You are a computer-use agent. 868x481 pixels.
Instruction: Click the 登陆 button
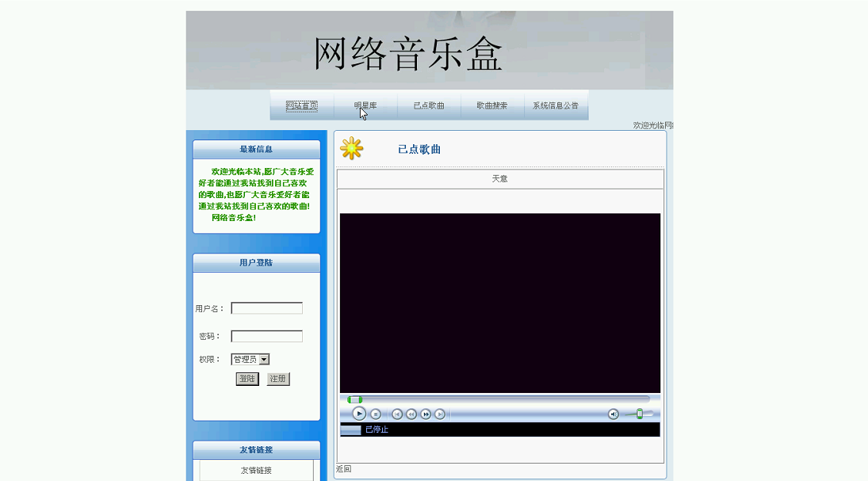(x=247, y=379)
